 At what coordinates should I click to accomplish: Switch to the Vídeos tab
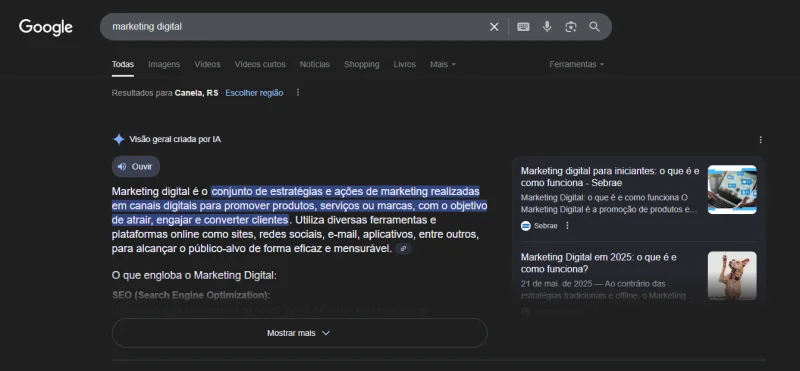pos(207,64)
